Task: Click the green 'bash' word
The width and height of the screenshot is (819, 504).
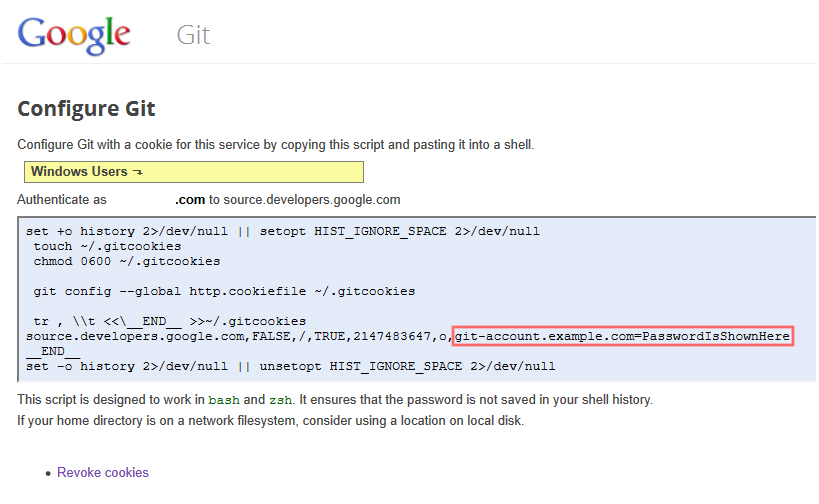Action: tap(224, 400)
